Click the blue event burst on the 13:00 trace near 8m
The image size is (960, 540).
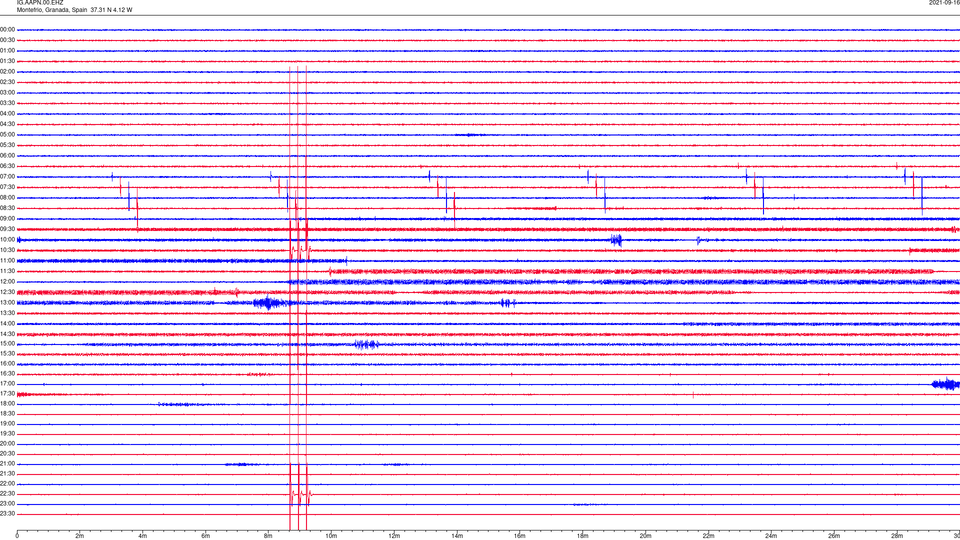click(269, 303)
